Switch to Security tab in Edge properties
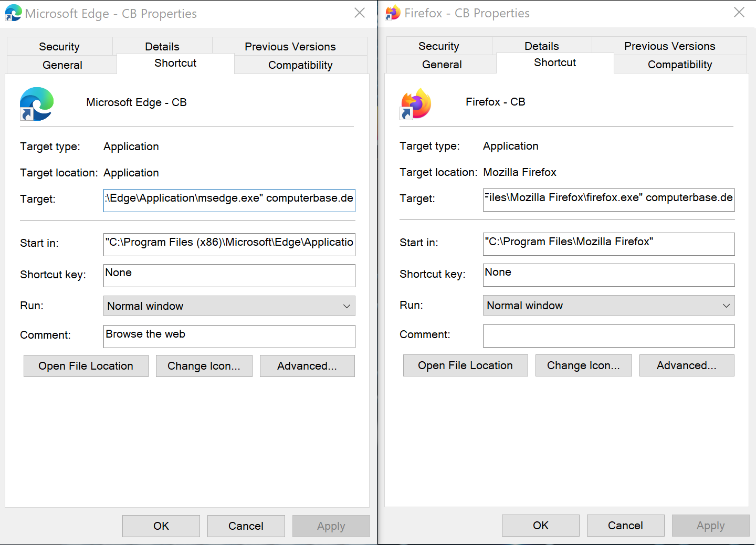 pos(59,47)
